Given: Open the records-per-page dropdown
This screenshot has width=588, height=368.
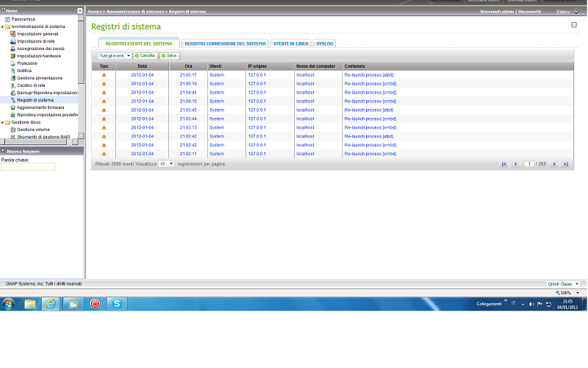Looking at the screenshot, I should tap(167, 163).
